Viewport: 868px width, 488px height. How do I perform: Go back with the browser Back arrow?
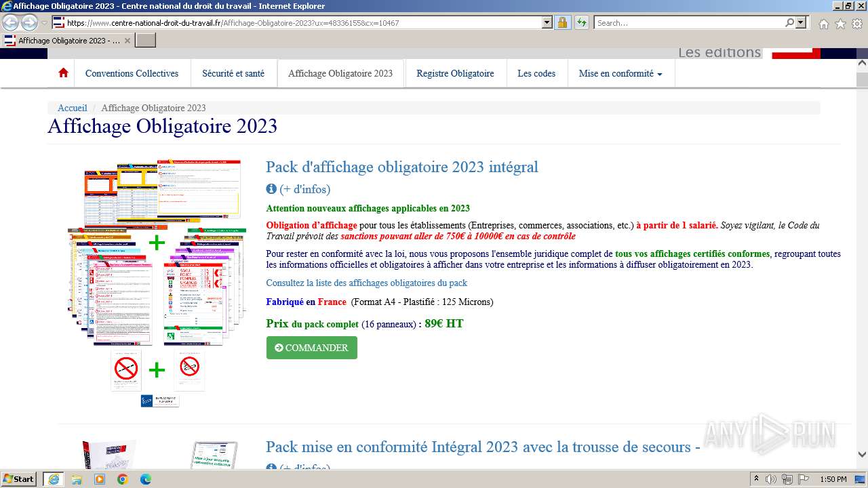pos(10,22)
